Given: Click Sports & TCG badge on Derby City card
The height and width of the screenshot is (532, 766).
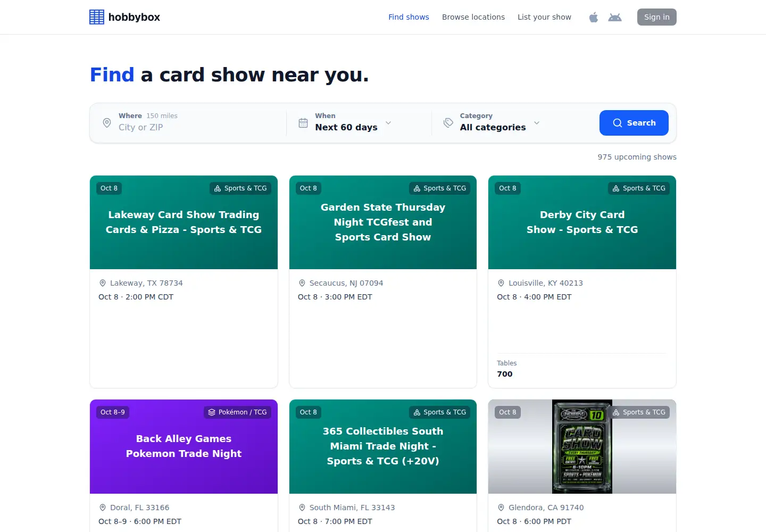Looking at the screenshot, I should 639,188.
